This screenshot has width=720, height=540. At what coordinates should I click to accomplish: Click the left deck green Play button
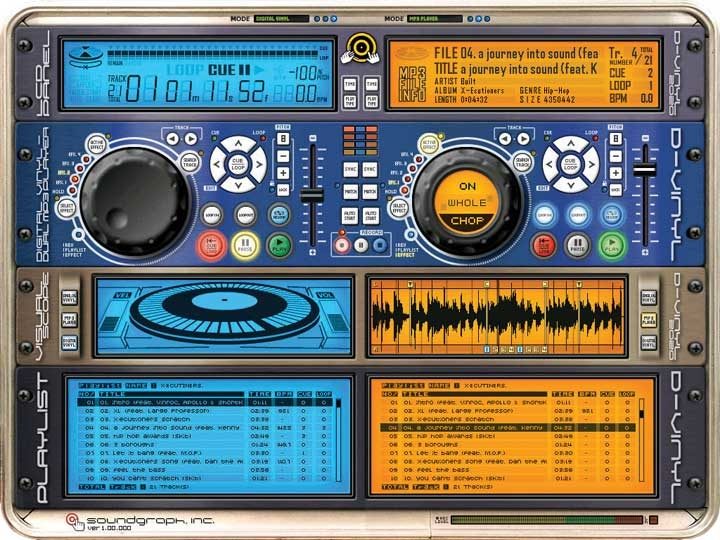(x=279, y=246)
